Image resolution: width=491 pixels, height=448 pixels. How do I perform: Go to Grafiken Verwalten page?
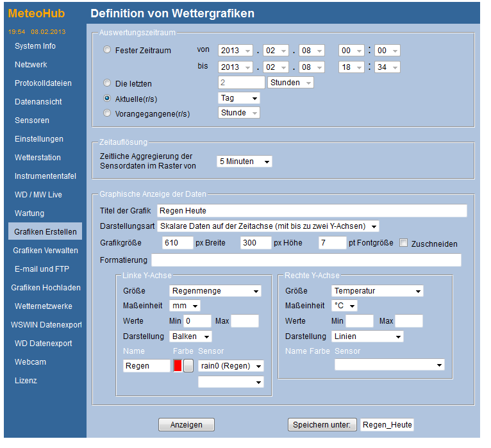tap(46, 251)
